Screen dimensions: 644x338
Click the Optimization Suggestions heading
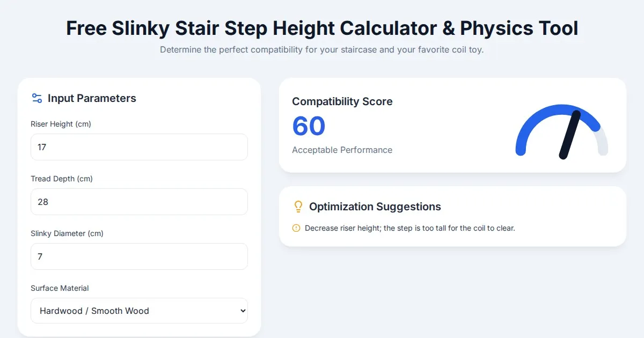[375, 207]
